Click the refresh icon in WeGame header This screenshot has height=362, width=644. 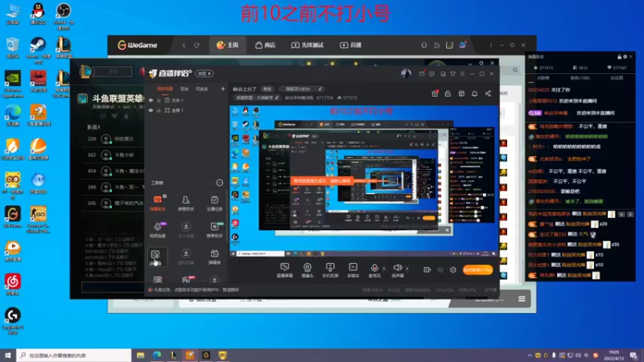click(196, 45)
